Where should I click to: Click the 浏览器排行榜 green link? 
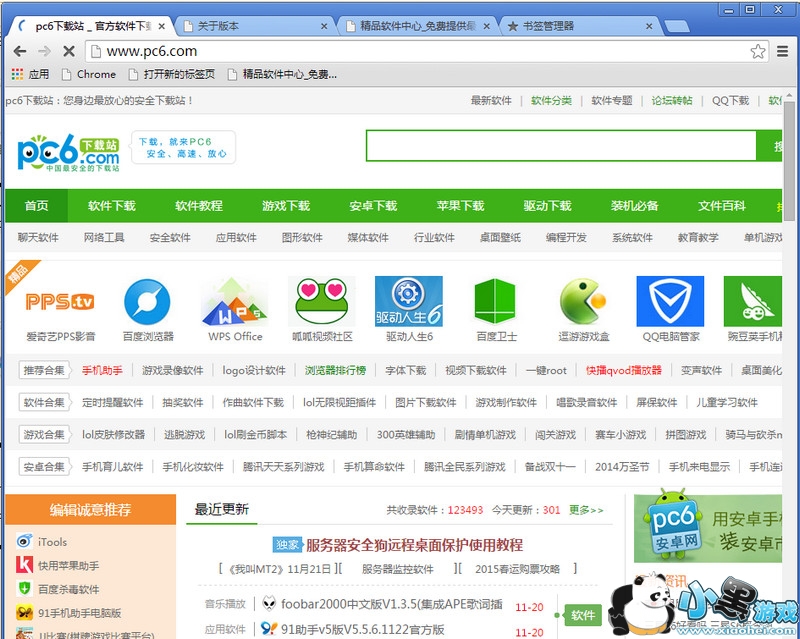coord(335,370)
